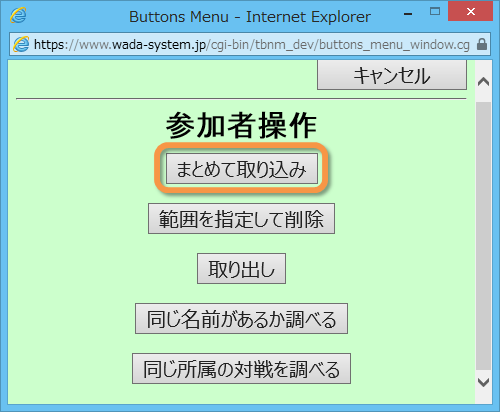
Task: Click the vertical scrollbar thumb
Action: 483,236
